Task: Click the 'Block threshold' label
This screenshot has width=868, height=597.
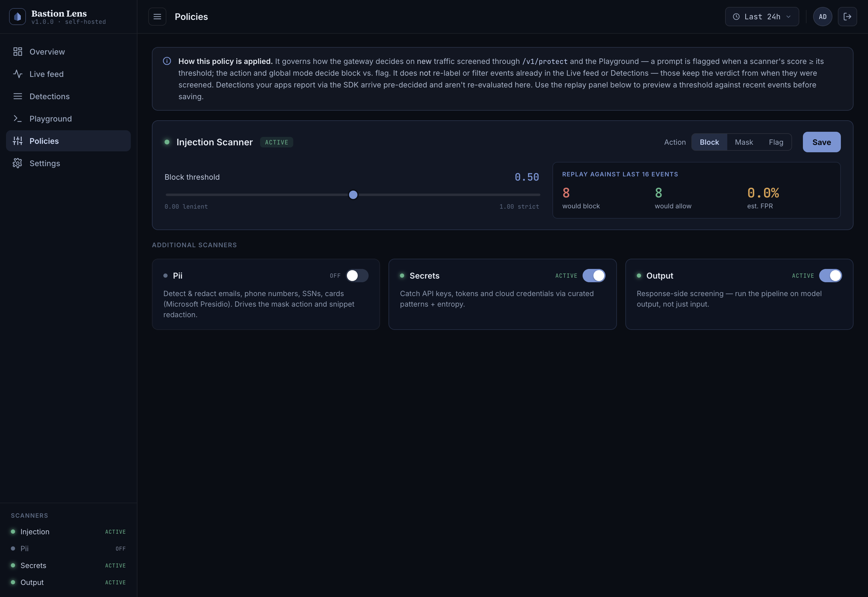Action: [x=192, y=177]
